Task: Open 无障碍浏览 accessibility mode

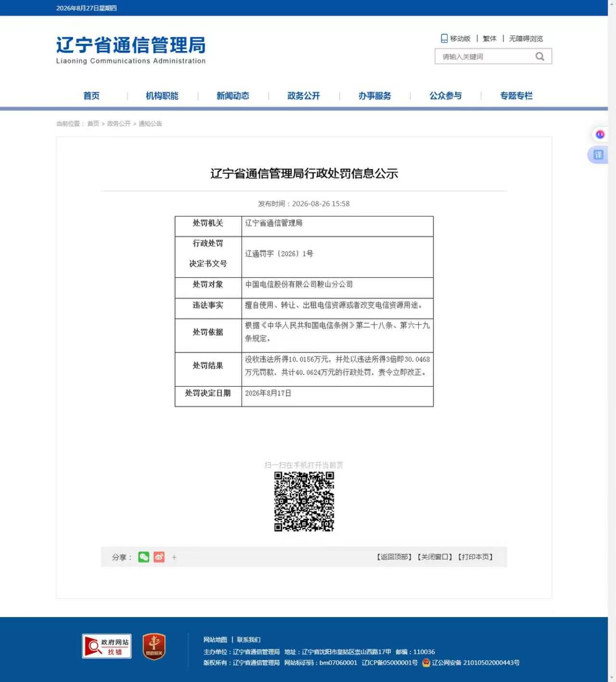Action: click(x=526, y=39)
